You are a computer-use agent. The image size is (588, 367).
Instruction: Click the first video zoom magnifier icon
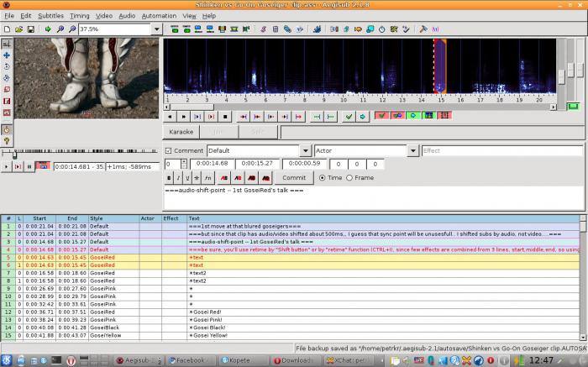[60, 29]
